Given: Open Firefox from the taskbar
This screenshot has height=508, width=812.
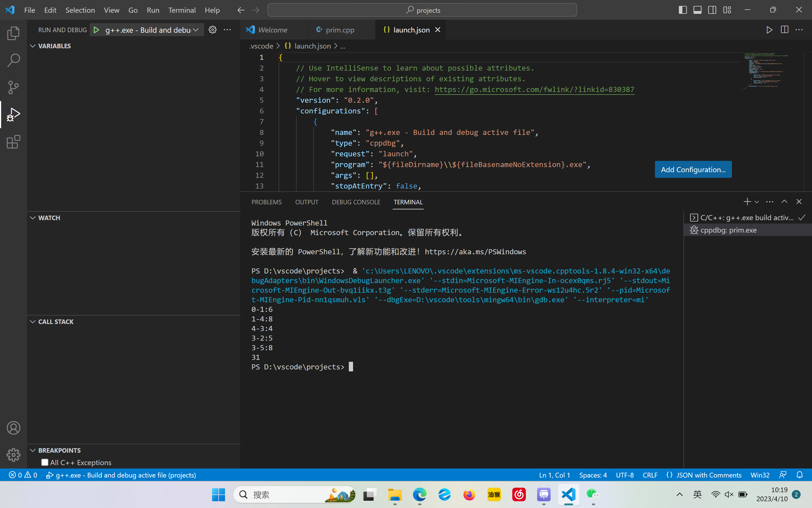Looking at the screenshot, I should coord(469,494).
